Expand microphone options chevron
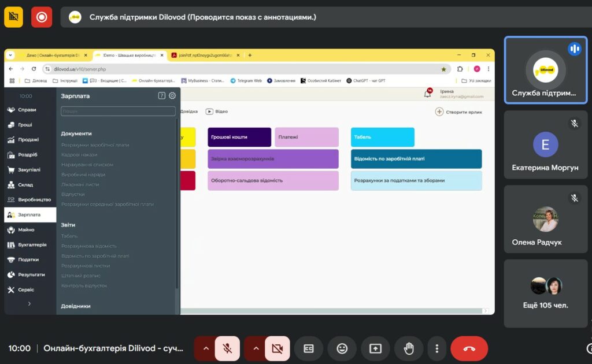This screenshot has width=592, height=364. [206, 348]
